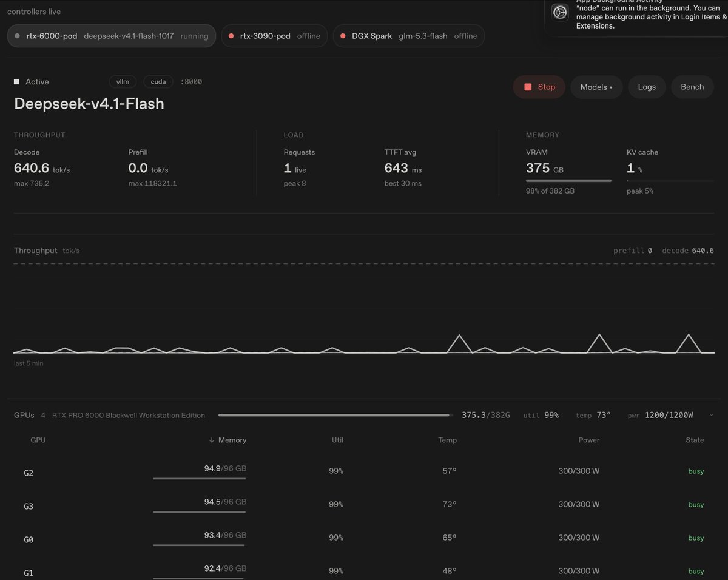The width and height of the screenshot is (728, 580).
Task: Collapse the GPUs section chevron
Action: (711, 415)
